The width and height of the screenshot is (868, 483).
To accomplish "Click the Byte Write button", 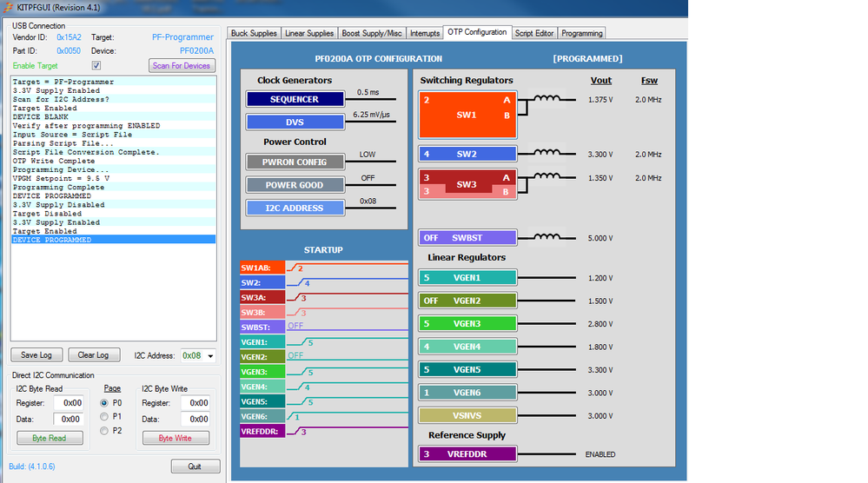I will 176,438.
